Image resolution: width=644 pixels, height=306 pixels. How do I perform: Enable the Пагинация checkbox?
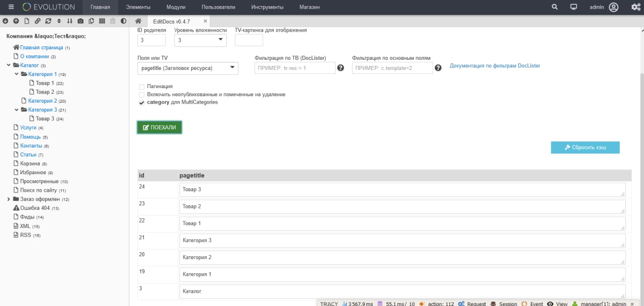(141, 87)
